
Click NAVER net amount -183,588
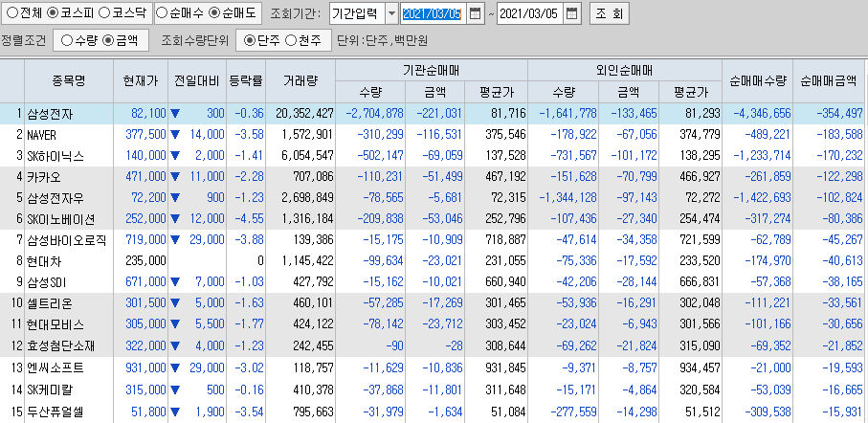839,135
